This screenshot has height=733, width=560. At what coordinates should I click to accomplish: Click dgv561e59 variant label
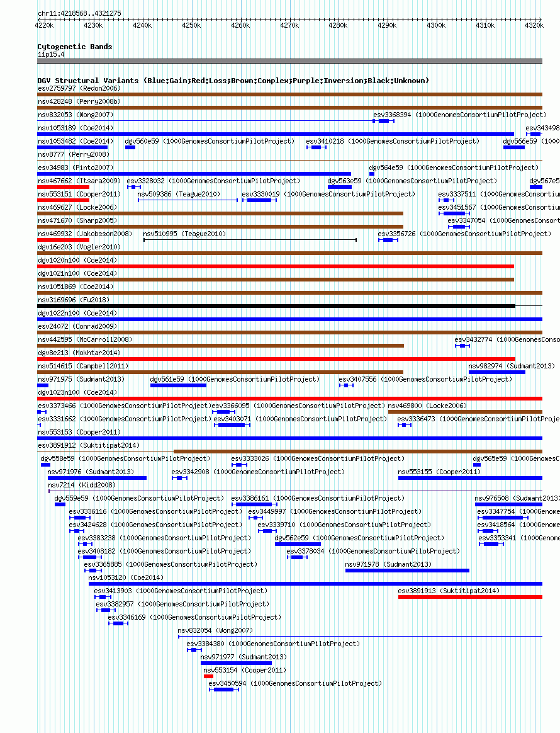click(235, 379)
